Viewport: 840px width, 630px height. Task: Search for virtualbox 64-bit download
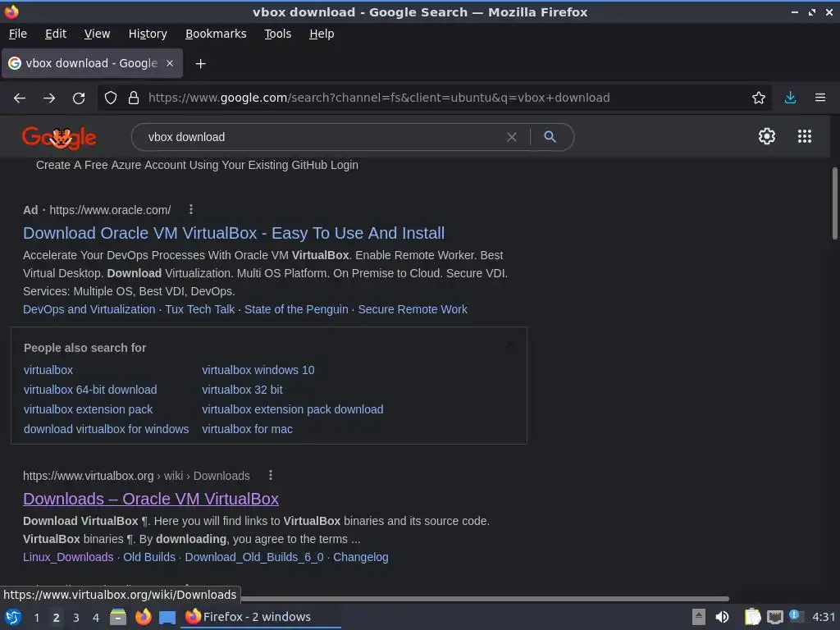click(90, 390)
